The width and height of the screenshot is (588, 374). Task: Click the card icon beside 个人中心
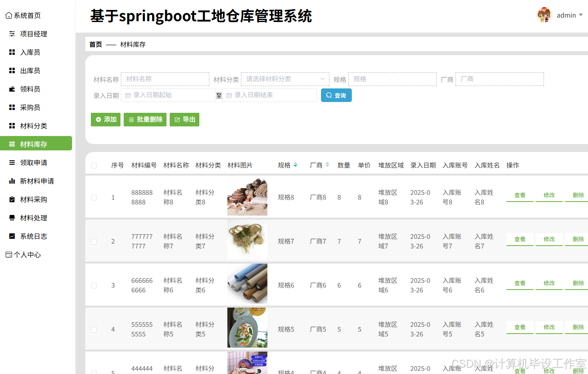coord(9,255)
